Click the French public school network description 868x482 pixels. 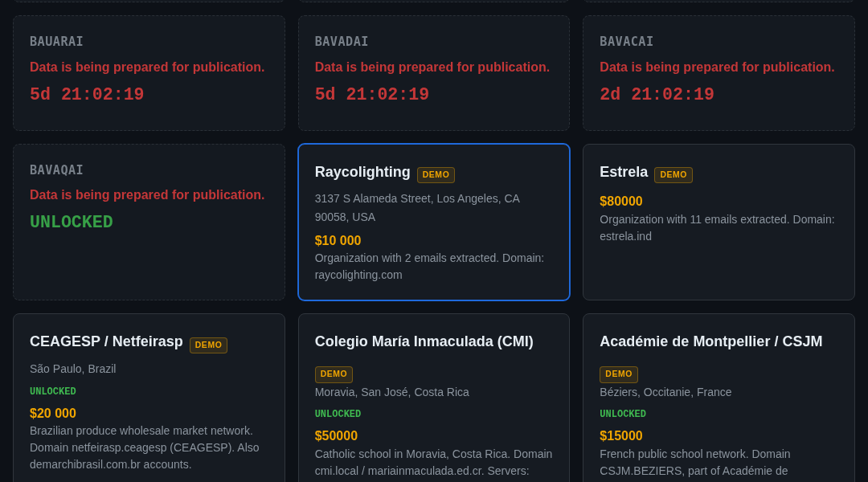695,463
